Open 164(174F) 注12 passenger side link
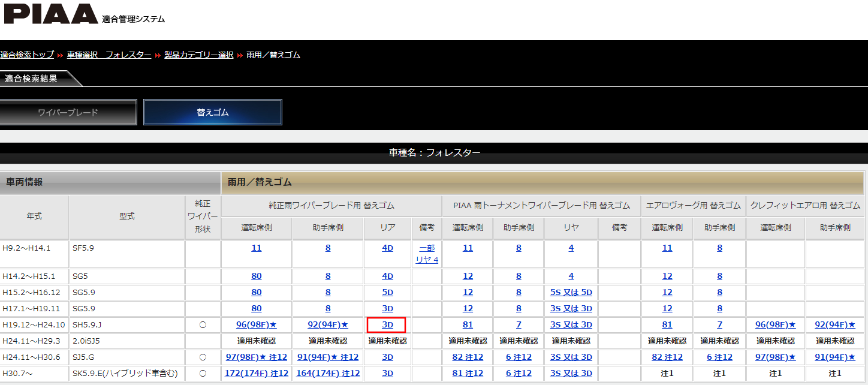 (328, 373)
